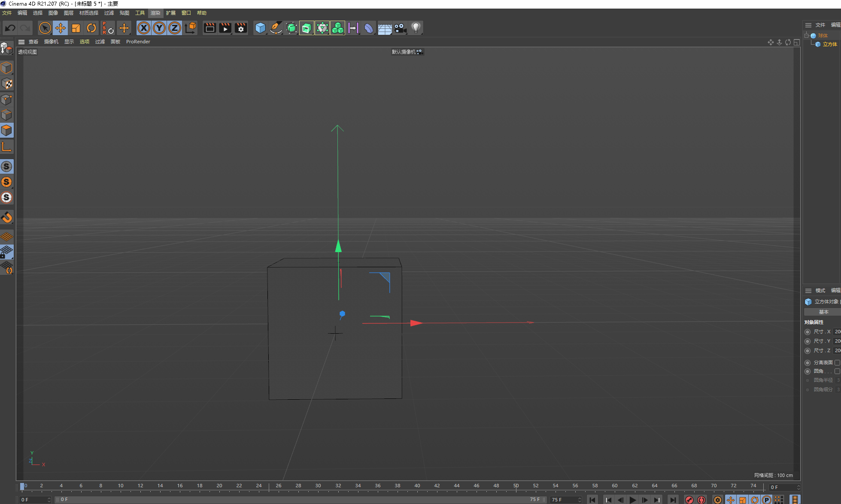Activate the Rotate tool

(91, 28)
